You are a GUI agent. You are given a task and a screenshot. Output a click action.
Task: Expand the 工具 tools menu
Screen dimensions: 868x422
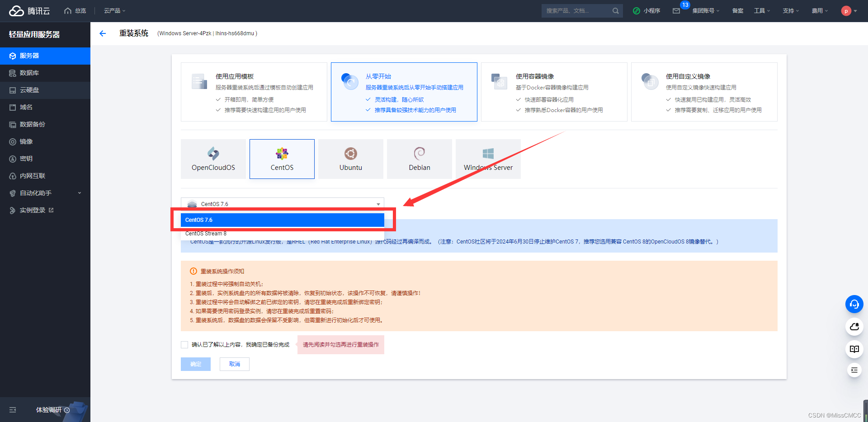pos(762,11)
